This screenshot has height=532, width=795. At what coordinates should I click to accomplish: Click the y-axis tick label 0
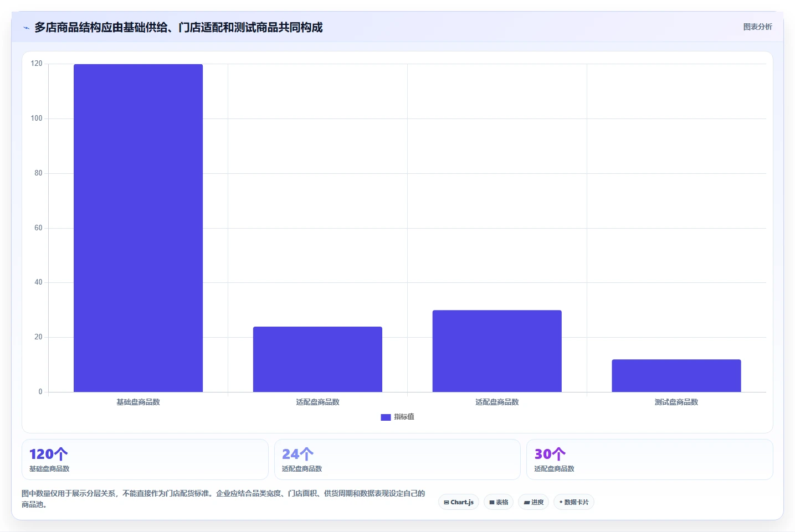pyautogui.click(x=40, y=392)
